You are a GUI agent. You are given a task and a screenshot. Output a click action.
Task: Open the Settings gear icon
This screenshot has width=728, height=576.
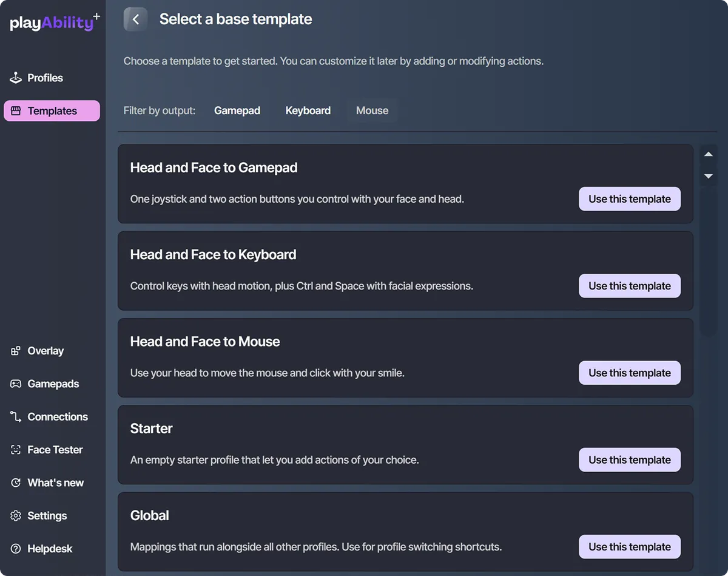[15, 515]
